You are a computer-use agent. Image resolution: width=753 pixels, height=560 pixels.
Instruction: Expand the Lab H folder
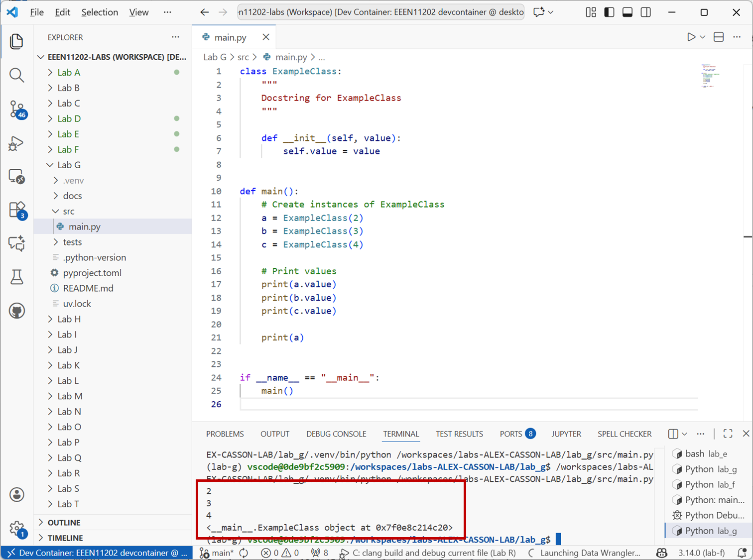tap(69, 319)
